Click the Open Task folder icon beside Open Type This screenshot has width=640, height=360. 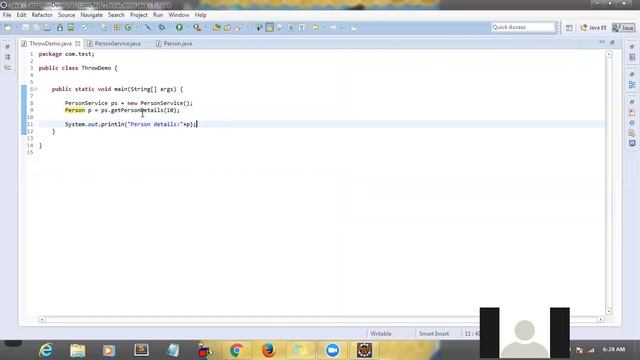point(227,28)
